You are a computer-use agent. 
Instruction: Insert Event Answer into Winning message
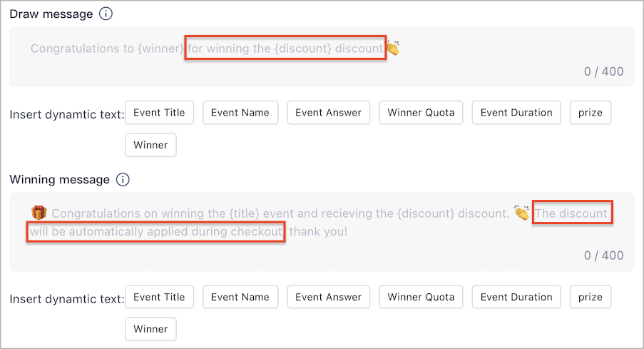pyautogui.click(x=329, y=297)
